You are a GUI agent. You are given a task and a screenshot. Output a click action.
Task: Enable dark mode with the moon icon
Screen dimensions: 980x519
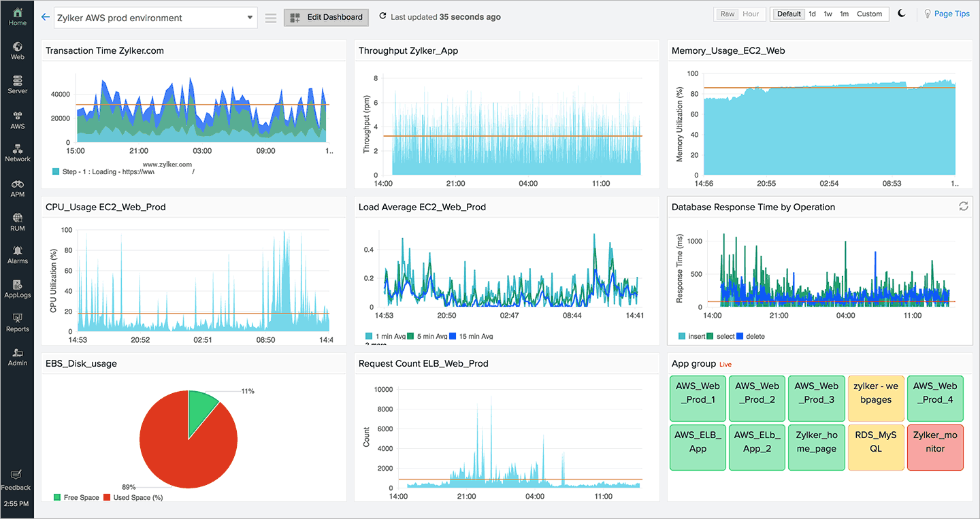(x=902, y=13)
